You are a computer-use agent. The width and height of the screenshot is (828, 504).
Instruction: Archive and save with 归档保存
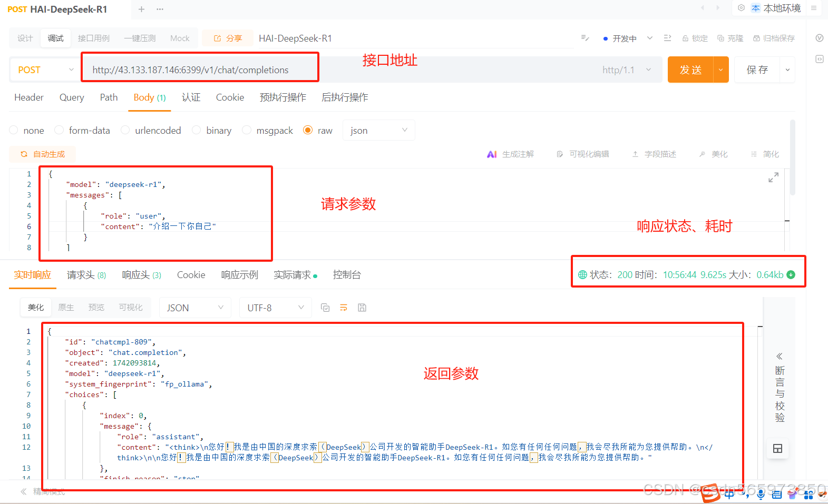pos(774,38)
